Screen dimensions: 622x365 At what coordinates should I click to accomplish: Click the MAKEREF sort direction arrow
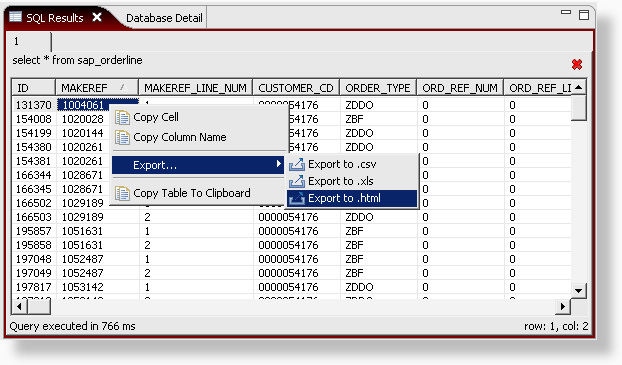[123, 87]
